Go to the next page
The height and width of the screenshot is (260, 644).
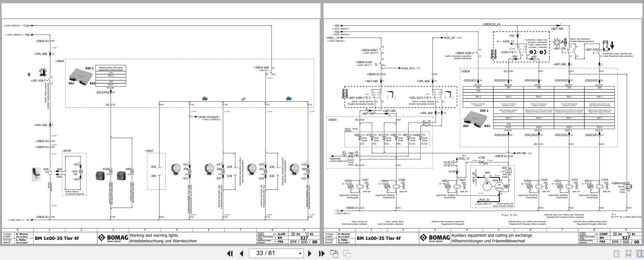(x=310, y=253)
